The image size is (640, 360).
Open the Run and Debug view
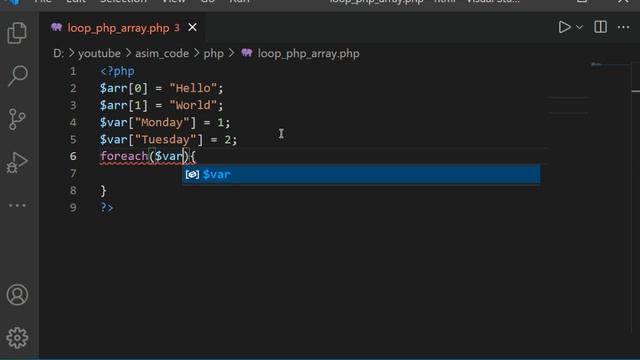pyautogui.click(x=17, y=162)
